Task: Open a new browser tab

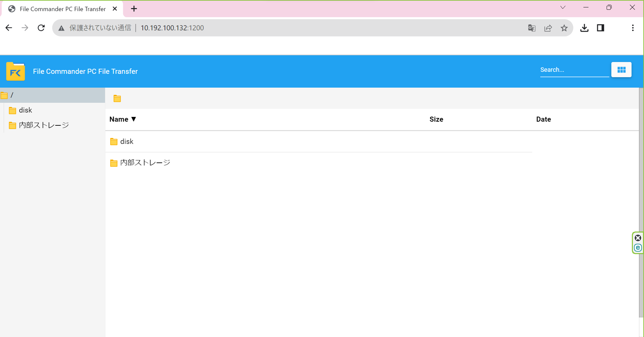Action: point(134,9)
